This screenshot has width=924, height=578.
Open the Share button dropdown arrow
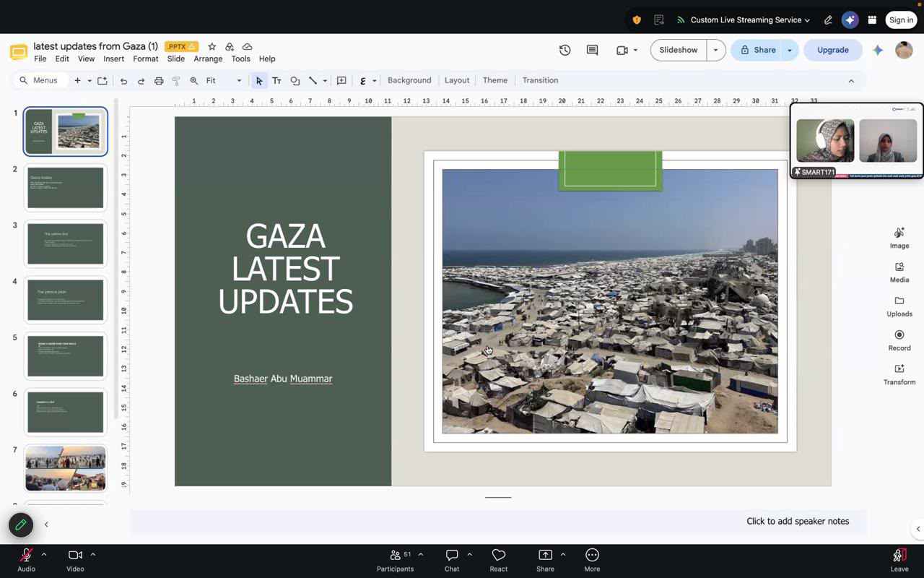point(790,50)
